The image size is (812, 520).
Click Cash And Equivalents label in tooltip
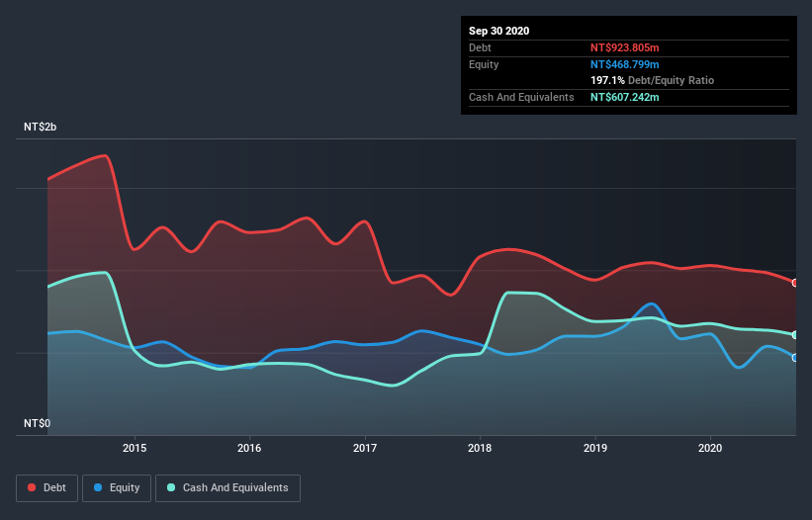[x=521, y=97]
